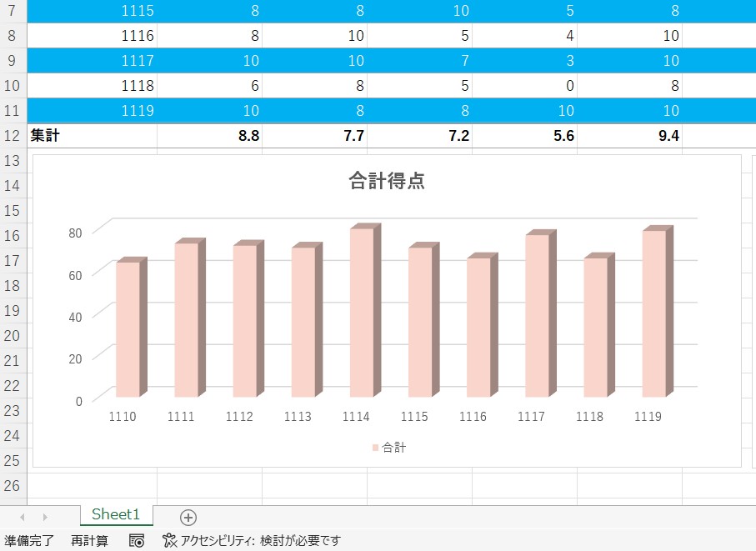Click アクセシビリティ: 検討が必要です status text
Screen dimensions: 756x551
pos(260,540)
